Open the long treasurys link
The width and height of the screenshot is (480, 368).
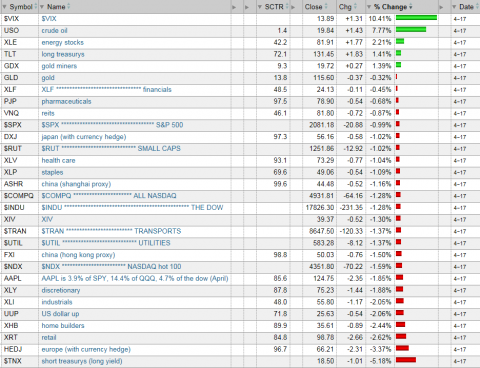coord(63,54)
